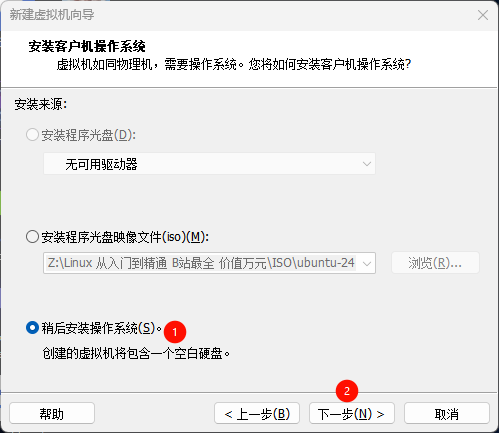Click the 浏览(R)... browse button

tap(435, 263)
